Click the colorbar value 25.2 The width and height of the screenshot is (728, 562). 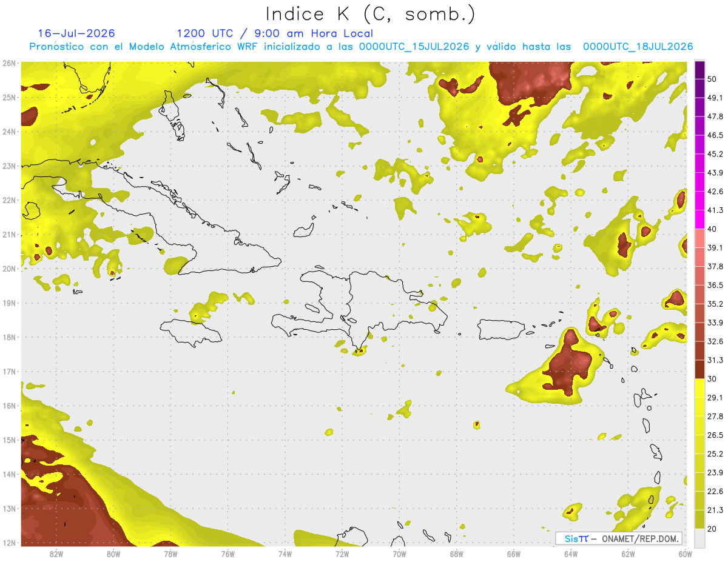(x=715, y=453)
